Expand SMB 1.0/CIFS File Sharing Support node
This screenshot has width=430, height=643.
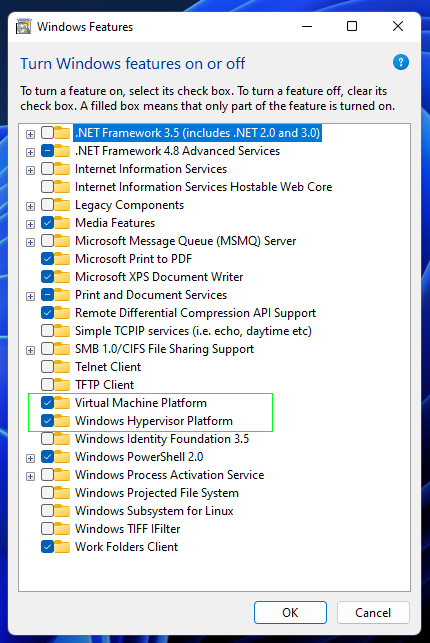tap(30, 350)
